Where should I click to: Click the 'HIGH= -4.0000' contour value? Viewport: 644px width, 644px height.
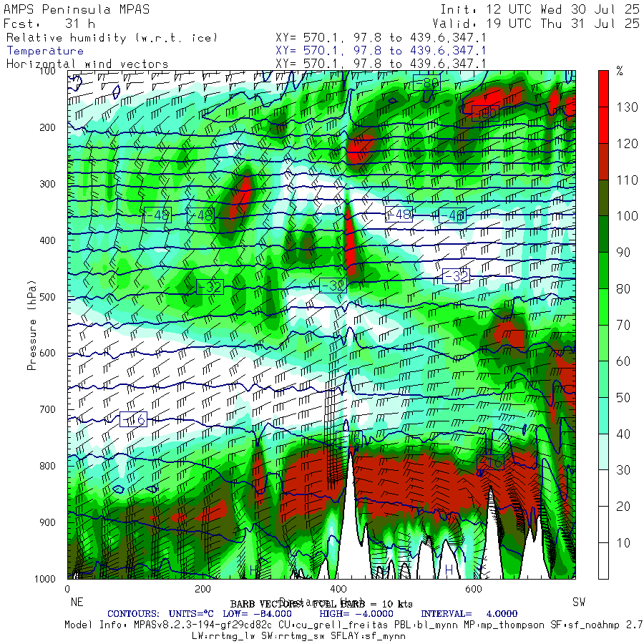tap(356, 614)
